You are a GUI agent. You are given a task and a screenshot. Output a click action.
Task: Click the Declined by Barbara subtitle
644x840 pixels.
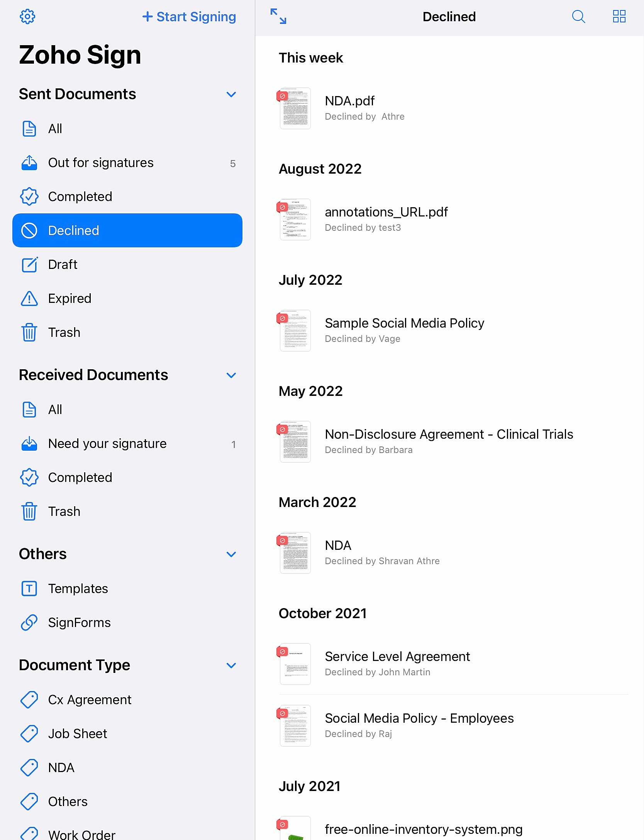tap(369, 450)
